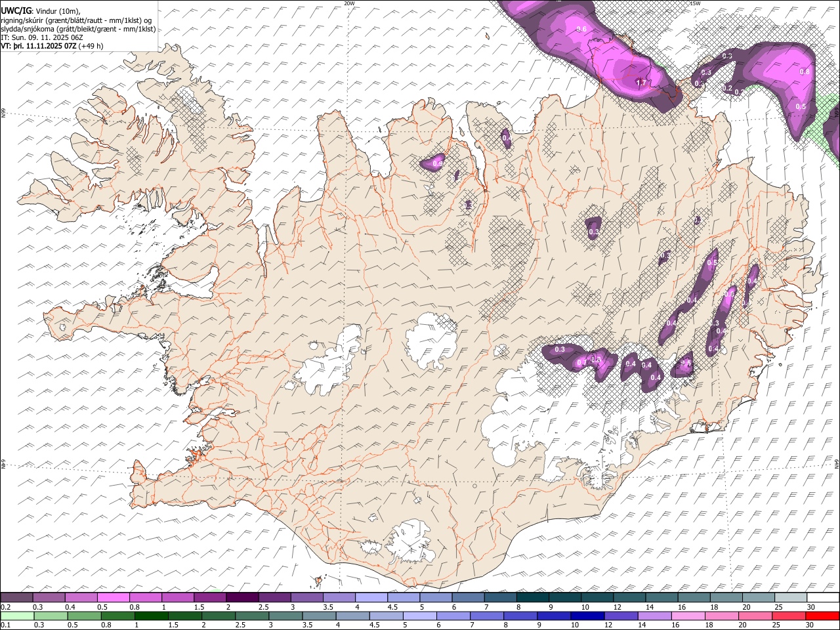840x630 pixels.
Task: Click the pale pink swatch starting at 16, lower legend
Action: (x=688, y=616)
